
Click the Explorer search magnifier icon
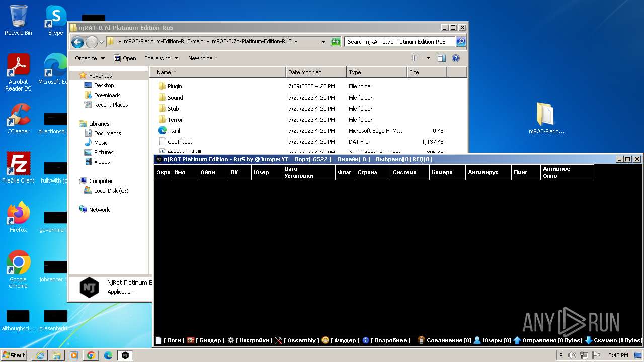click(x=460, y=42)
